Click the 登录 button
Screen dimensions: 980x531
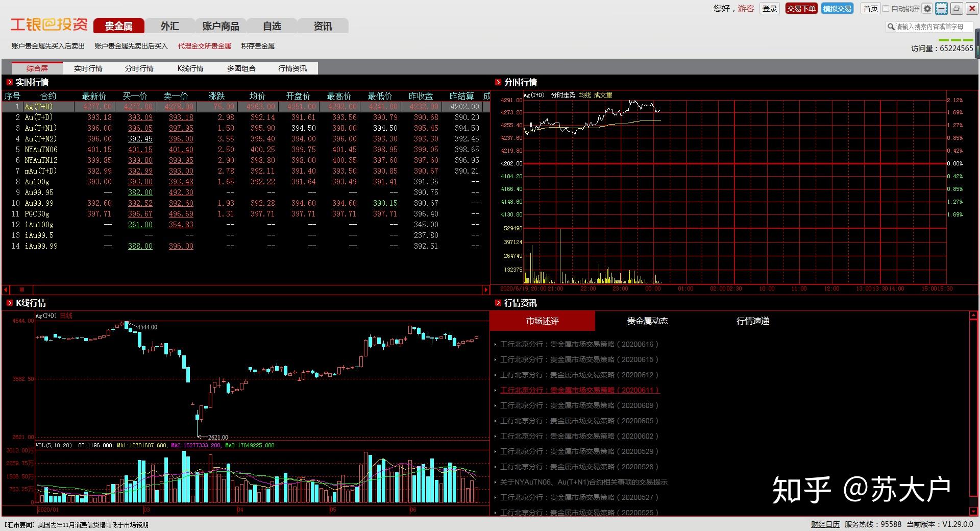[x=770, y=9]
